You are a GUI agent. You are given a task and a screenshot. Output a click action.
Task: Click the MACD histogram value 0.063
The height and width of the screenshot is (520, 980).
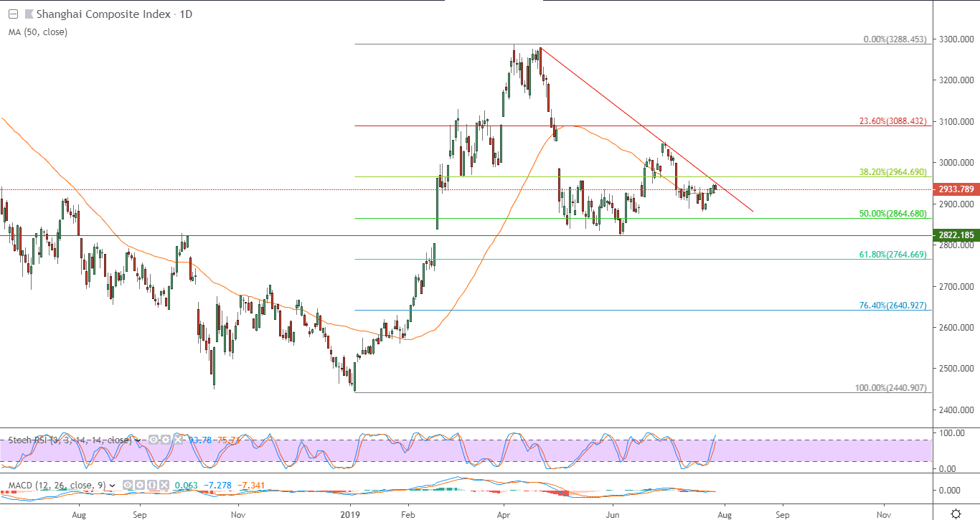pos(186,486)
